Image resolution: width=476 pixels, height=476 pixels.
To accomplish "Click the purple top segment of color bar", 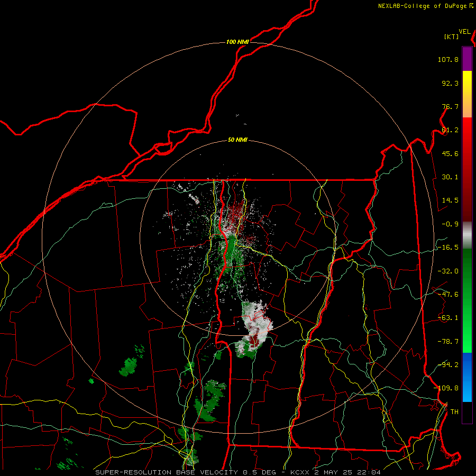I will (467, 59).
